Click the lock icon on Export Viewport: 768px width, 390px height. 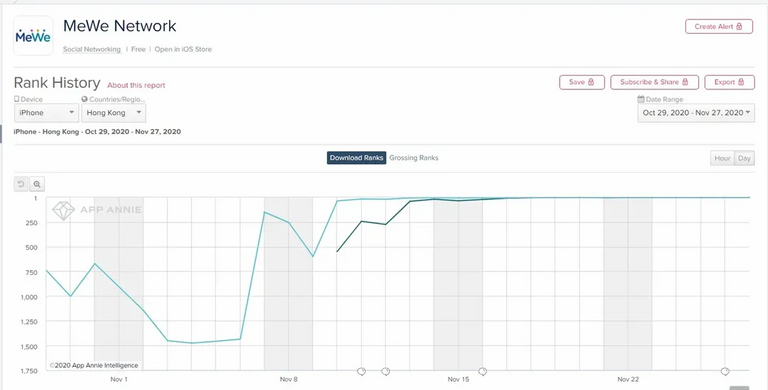[741, 82]
